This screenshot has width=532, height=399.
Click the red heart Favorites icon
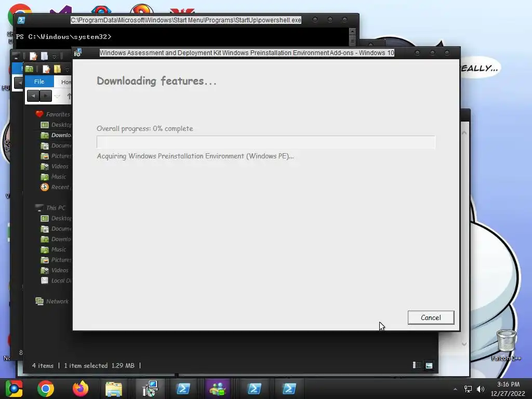point(39,114)
